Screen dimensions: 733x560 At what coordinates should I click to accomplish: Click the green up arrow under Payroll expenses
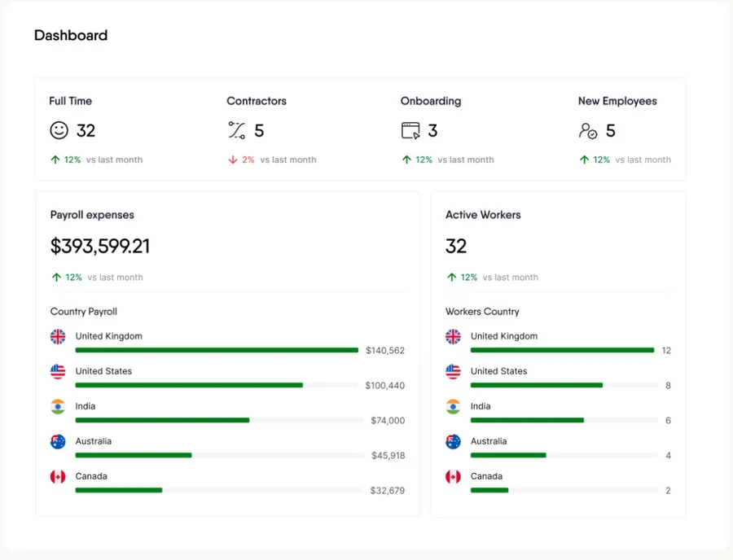click(56, 278)
